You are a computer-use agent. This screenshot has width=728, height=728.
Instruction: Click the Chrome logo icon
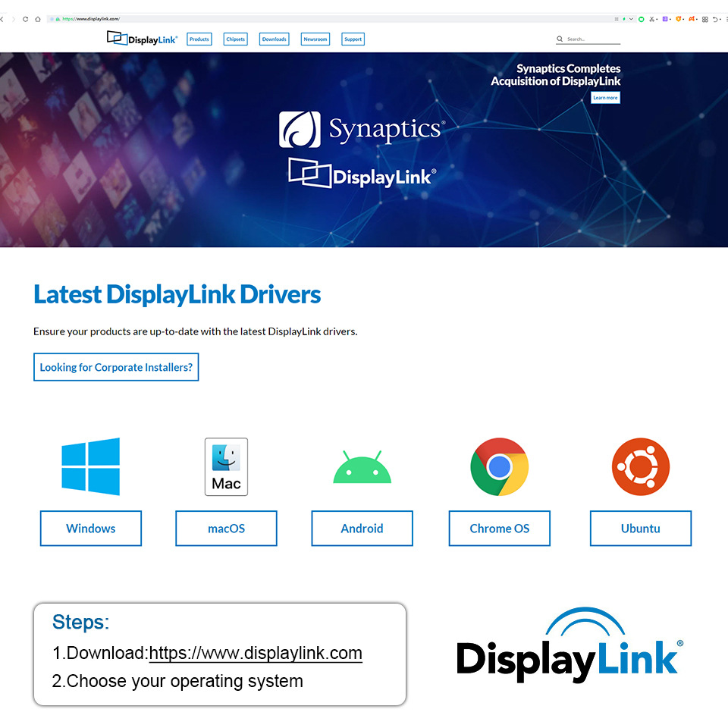coord(499,466)
